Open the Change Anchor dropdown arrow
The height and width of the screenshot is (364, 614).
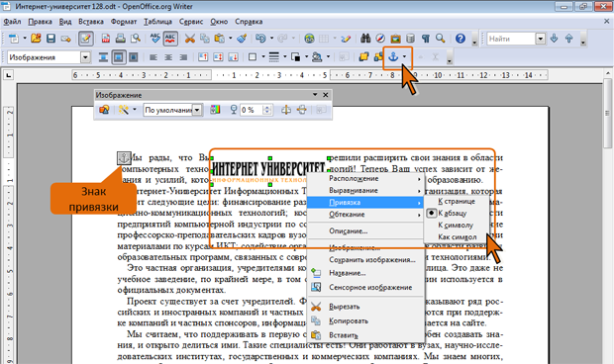404,57
